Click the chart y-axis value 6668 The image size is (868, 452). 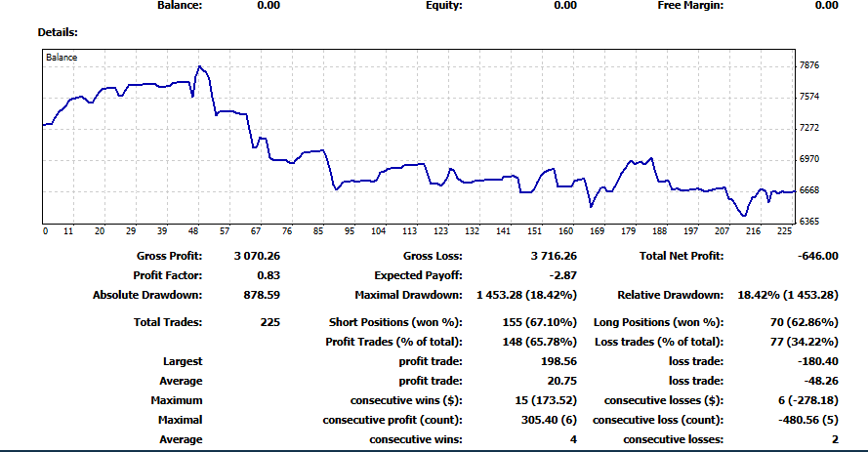808,190
